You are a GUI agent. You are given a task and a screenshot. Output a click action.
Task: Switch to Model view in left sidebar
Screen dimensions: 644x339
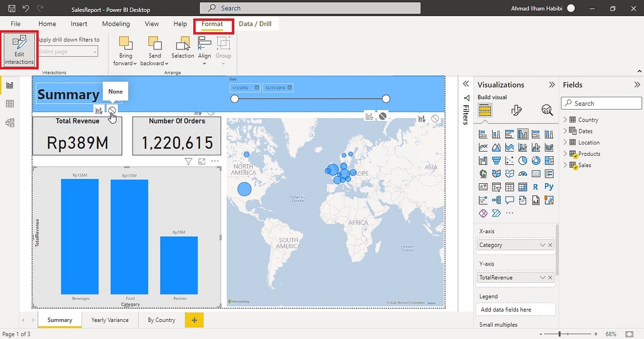tap(10, 123)
